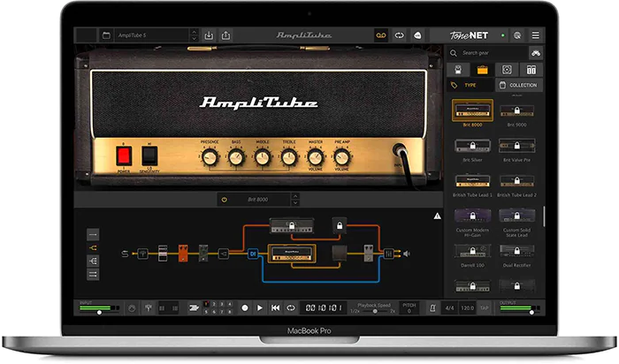Select the locked Brit Silver amp
The height and width of the screenshot is (364, 619).
(x=472, y=146)
